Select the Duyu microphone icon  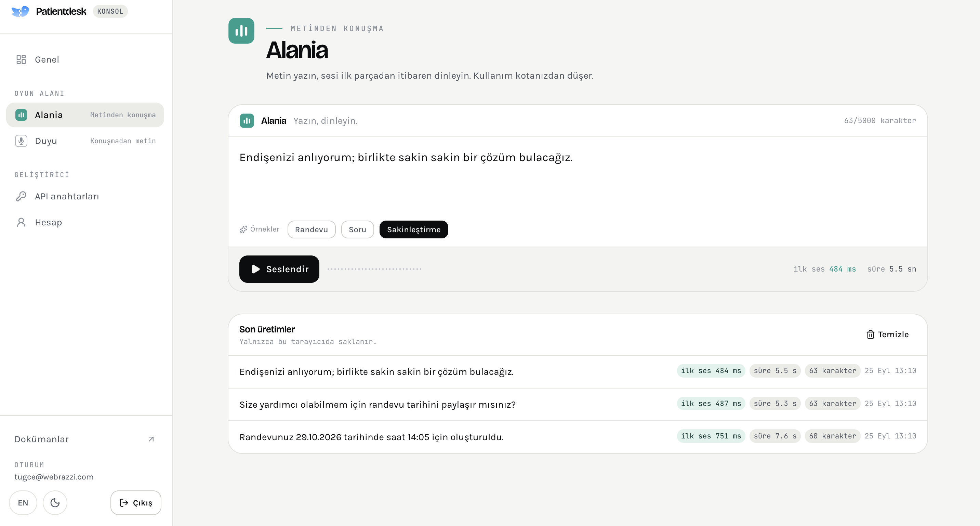[x=21, y=141]
